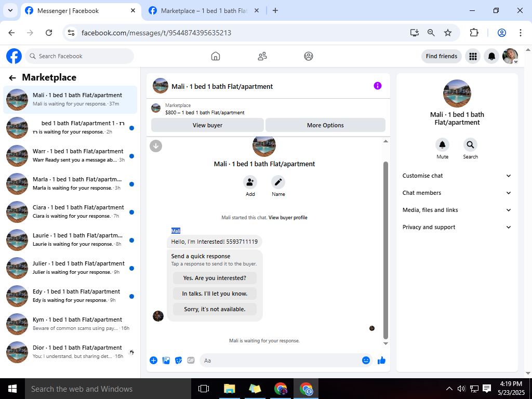Open the Kym conversation

(70, 324)
